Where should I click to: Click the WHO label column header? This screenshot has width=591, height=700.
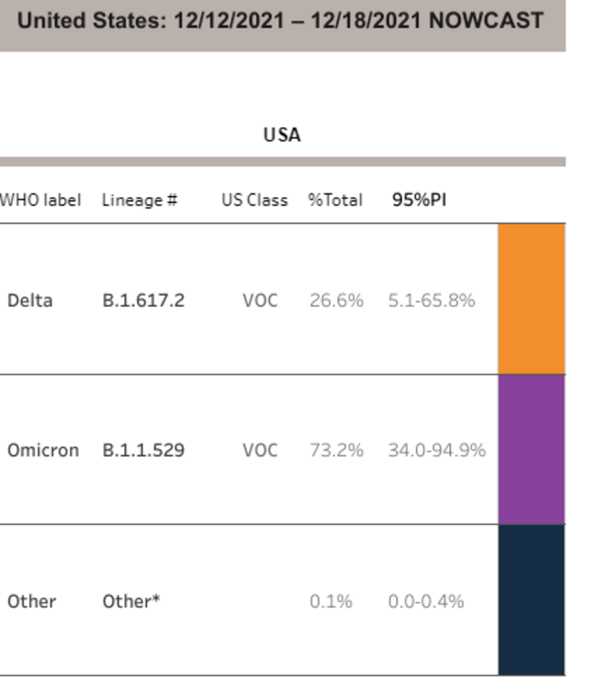coord(40,200)
